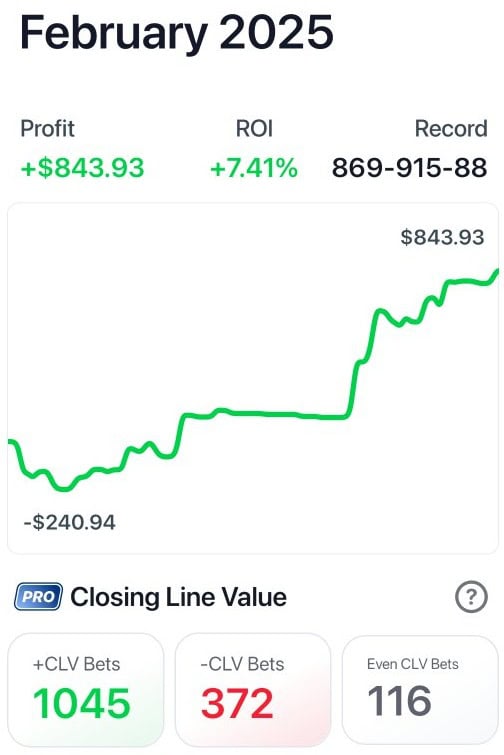Image resolution: width=504 pixels, height=755 pixels.
Task: Tap the 1045 count in +CLV Bets
Action: [x=82, y=703]
